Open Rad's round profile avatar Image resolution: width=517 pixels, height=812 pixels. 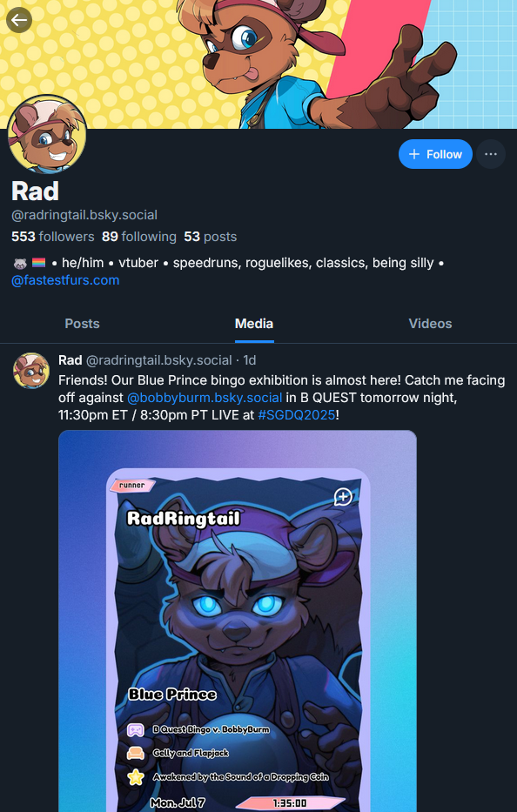[x=47, y=135]
